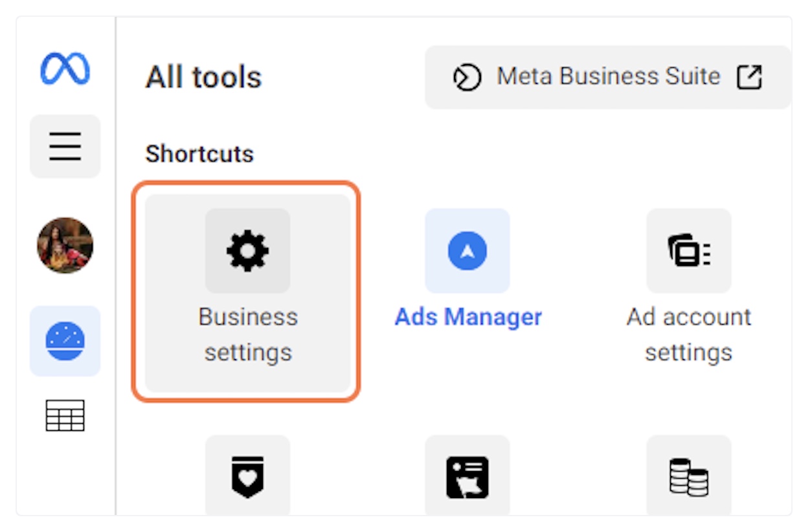The height and width of the screenshot is (524, 812).
Task: Open the hamburger menu
Action: tap(65, 146)
